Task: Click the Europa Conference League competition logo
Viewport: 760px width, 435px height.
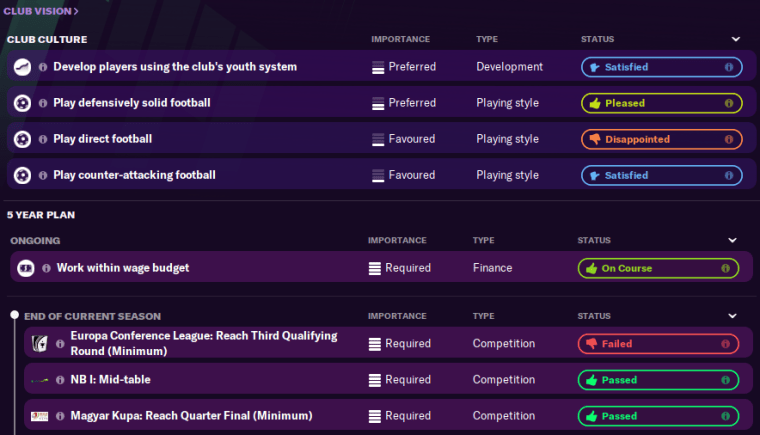Action: click(40, 343)
